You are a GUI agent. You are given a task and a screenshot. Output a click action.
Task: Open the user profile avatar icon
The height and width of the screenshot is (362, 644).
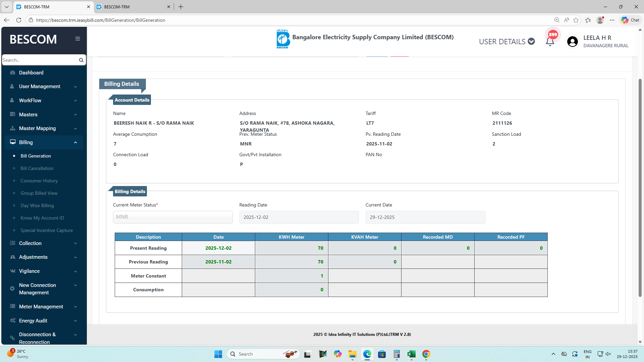(x=572, y=42)
